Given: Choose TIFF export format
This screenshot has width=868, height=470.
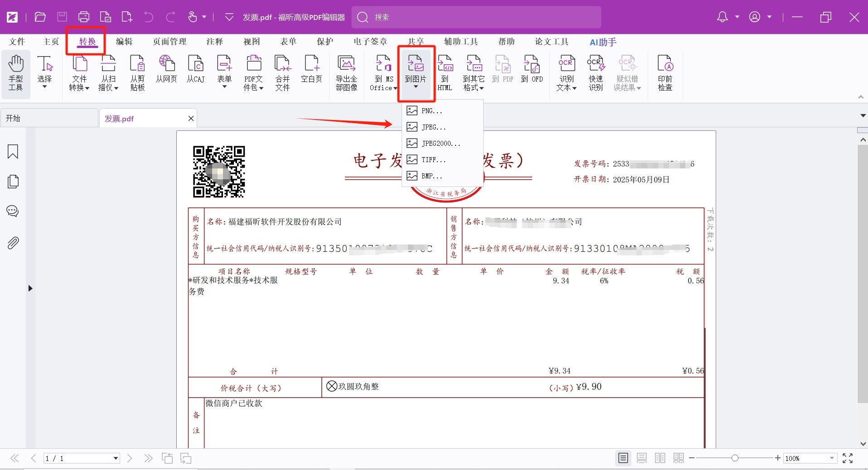Looking at the screenshot, I should click(443, 159).
